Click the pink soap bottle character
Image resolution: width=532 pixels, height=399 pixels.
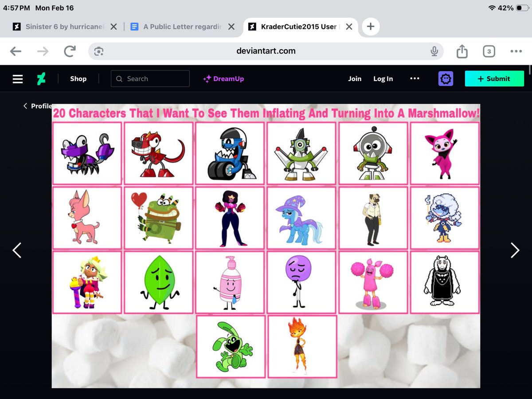230,282
